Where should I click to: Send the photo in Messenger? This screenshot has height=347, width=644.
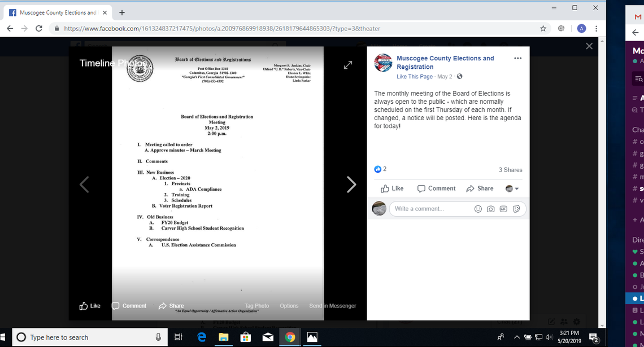click(x=333, y=305)
